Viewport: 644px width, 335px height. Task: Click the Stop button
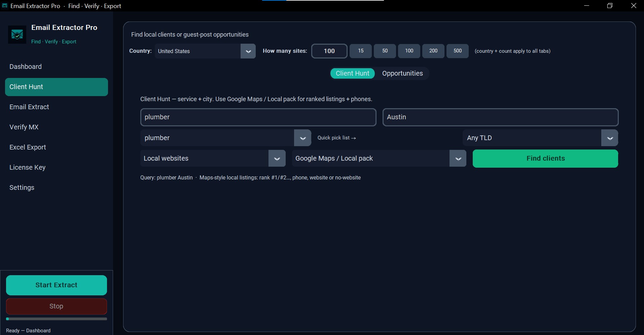pos(57,306)
